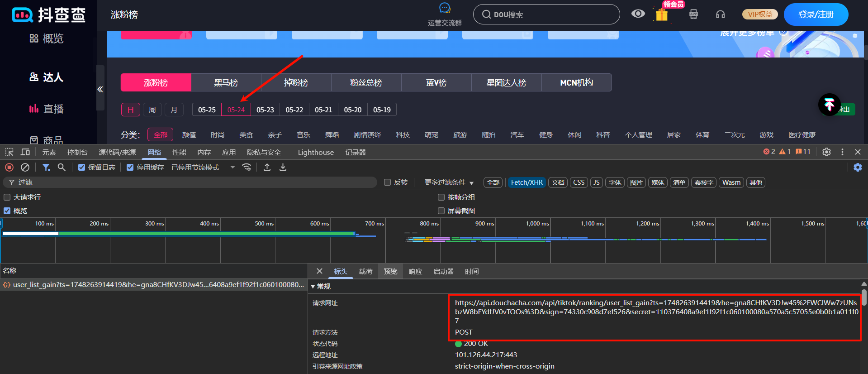Click the 1,000 ms timeline marker

coord(537,223)
